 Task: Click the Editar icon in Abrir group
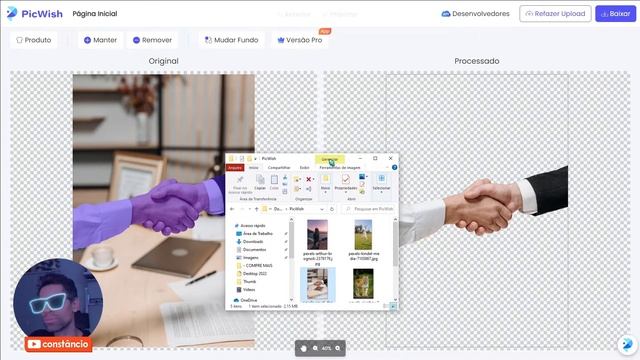point(362,185)
